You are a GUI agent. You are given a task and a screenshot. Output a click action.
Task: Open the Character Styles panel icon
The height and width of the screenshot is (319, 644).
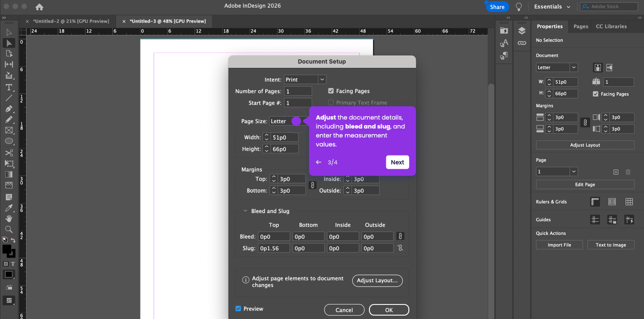pos(504,43)
